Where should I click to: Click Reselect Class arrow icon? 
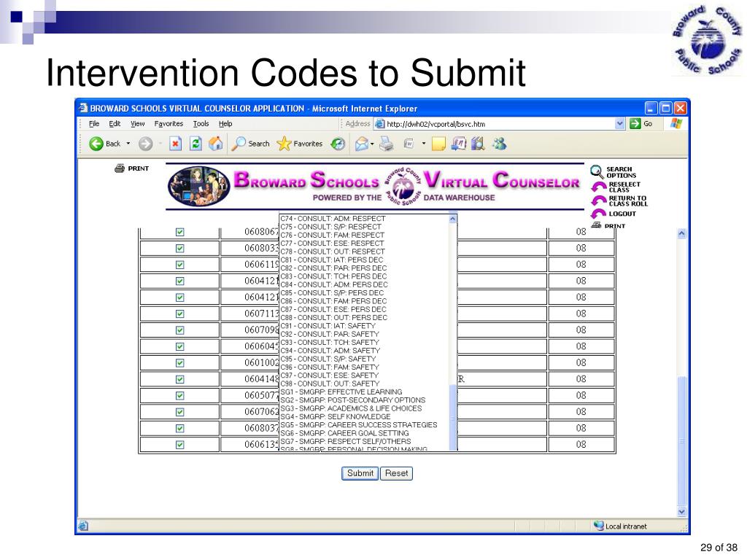point(599,186)
